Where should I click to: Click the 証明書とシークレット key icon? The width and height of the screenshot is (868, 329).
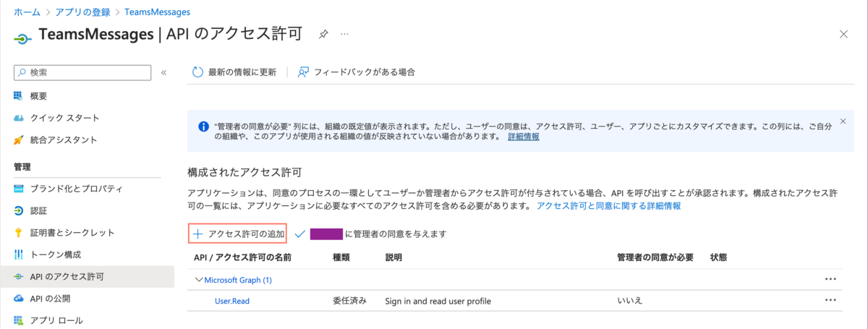click(19, 232)
